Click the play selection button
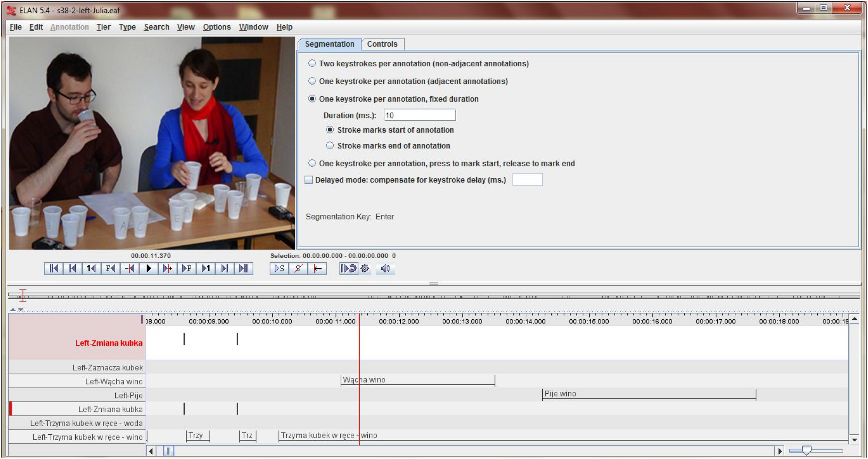The image size is (868, 459). pos(279,269)
